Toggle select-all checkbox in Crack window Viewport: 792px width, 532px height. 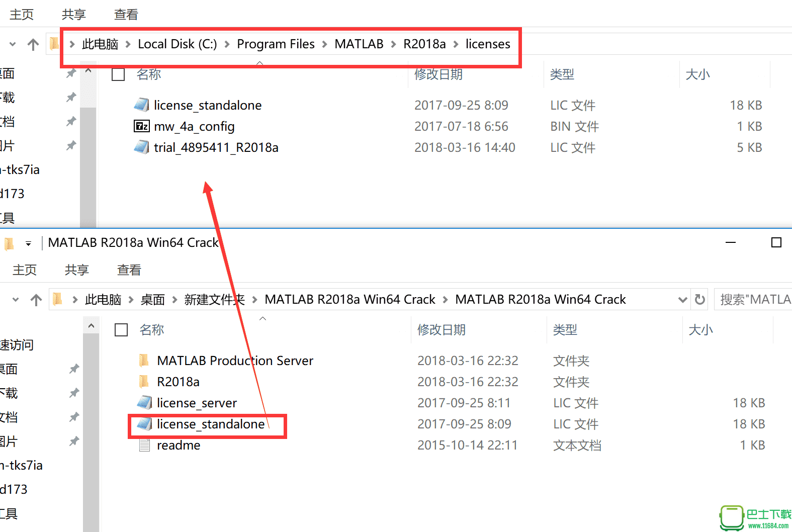point(121,330)
